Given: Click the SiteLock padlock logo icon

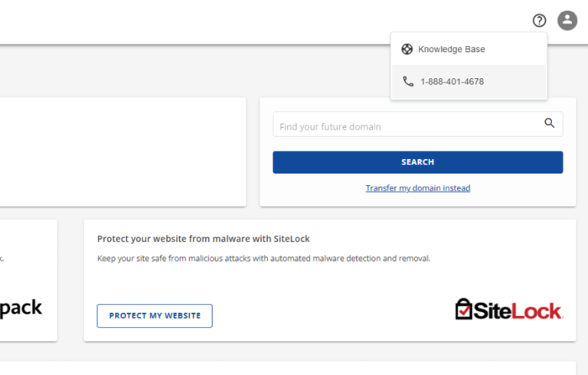Looking at the screenshot, I should coord(464,309).
